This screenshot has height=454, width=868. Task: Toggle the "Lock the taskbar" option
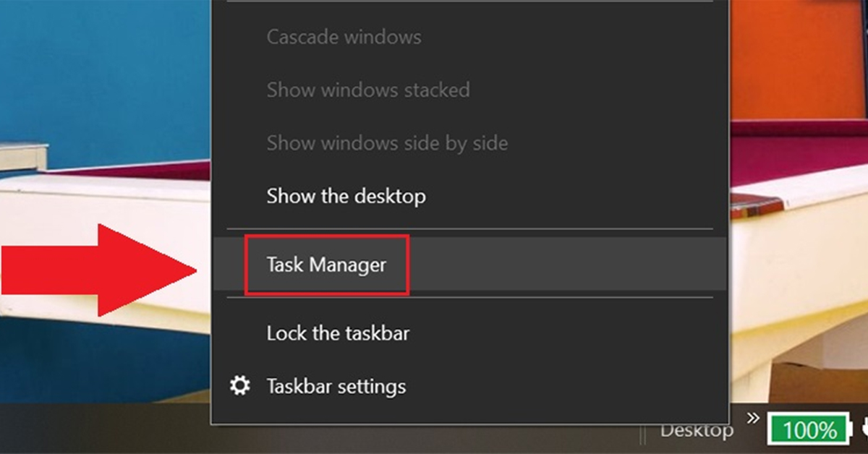[338, 333]
